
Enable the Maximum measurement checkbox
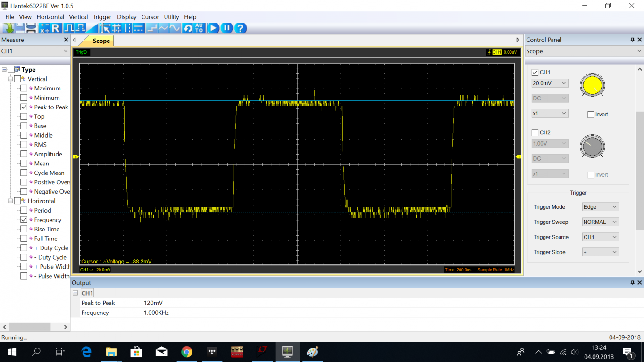tap(24, 88)
